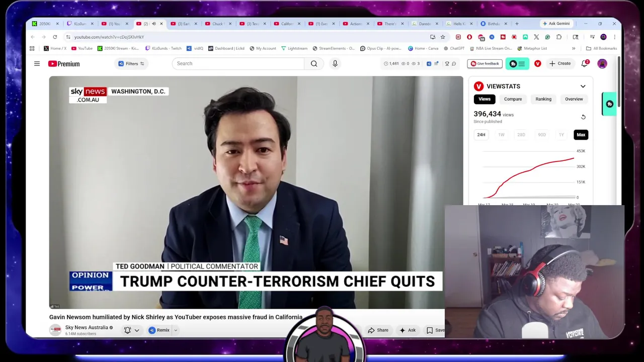Select the 24H range in ViewStats
Image resolution: width=644 pixels, height=362 pixels.
coord(481,135)
